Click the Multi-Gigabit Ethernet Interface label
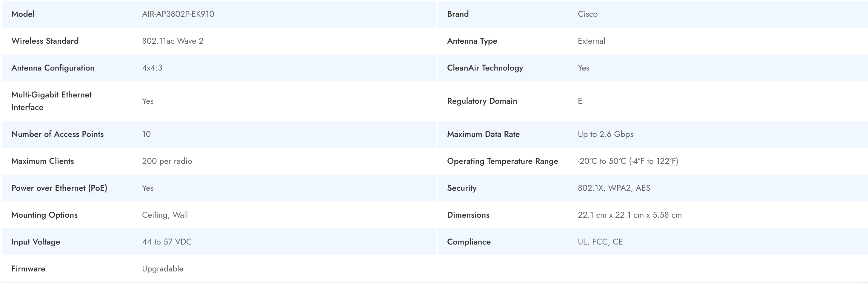868x284 pixels. 51,101
